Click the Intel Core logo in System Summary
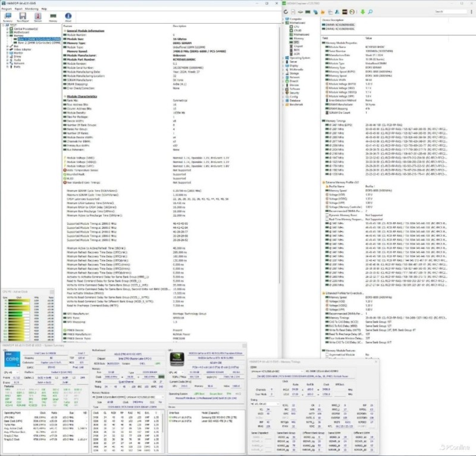Image resolution: width=476 pixels, height=456 pixels. tap(12, 359)
